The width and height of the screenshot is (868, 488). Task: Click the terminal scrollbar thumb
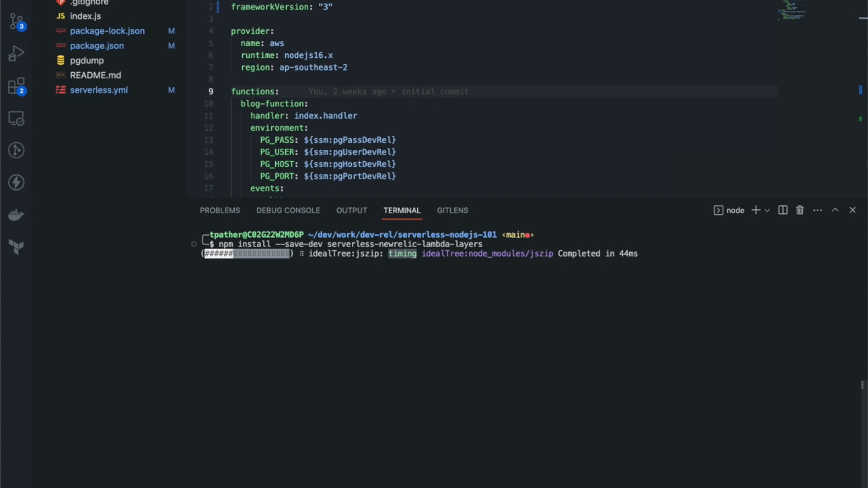(x=863, y=385)
